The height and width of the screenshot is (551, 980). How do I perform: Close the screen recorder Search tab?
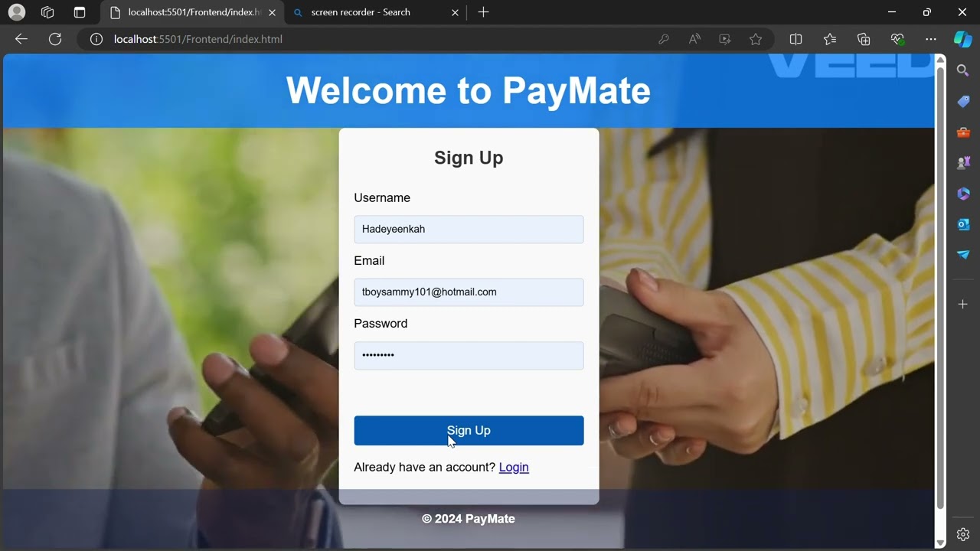pyautogui.click(x=455, y=12)
